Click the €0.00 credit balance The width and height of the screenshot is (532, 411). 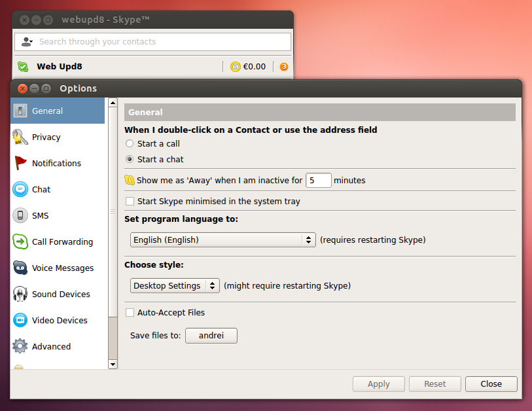pyautogui.click(x=254, y=67)
